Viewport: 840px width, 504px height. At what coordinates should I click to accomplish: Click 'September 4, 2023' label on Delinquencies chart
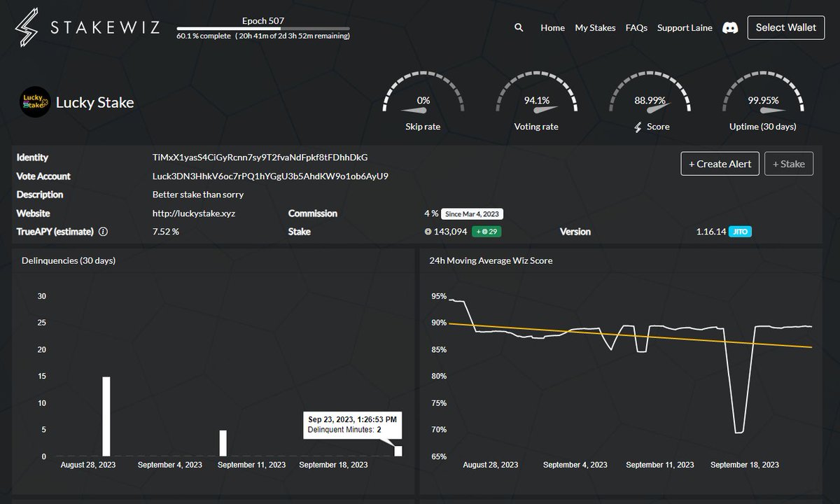click(170, 465)
